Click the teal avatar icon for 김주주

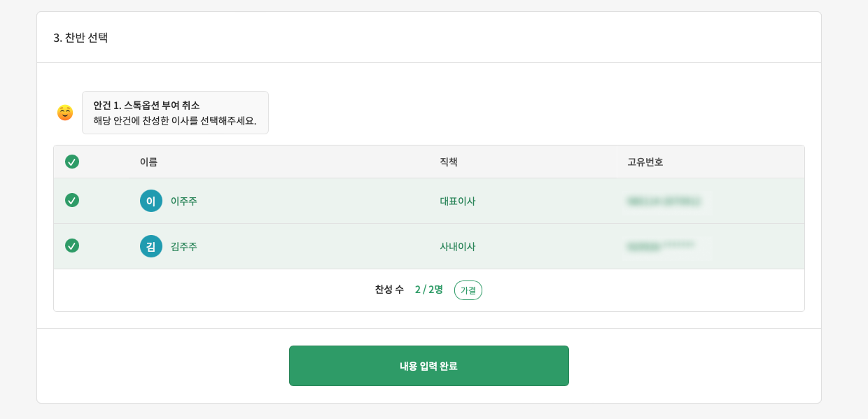pos(150,246)
